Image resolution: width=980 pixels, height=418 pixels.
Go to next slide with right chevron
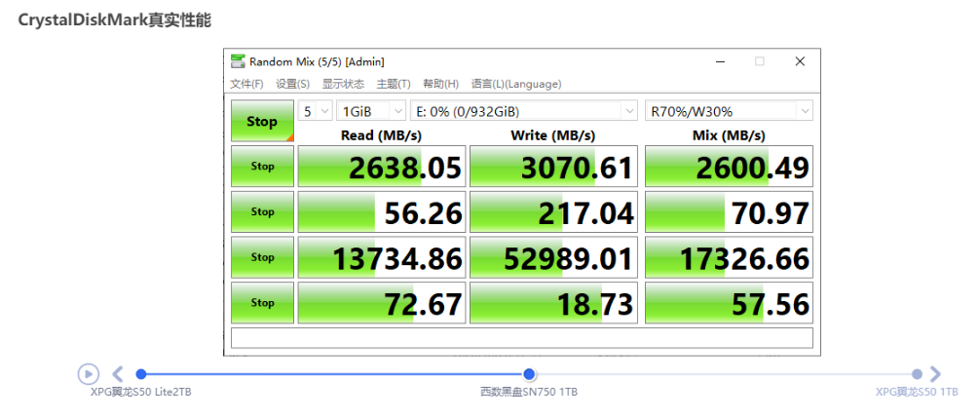click(935, 373)
